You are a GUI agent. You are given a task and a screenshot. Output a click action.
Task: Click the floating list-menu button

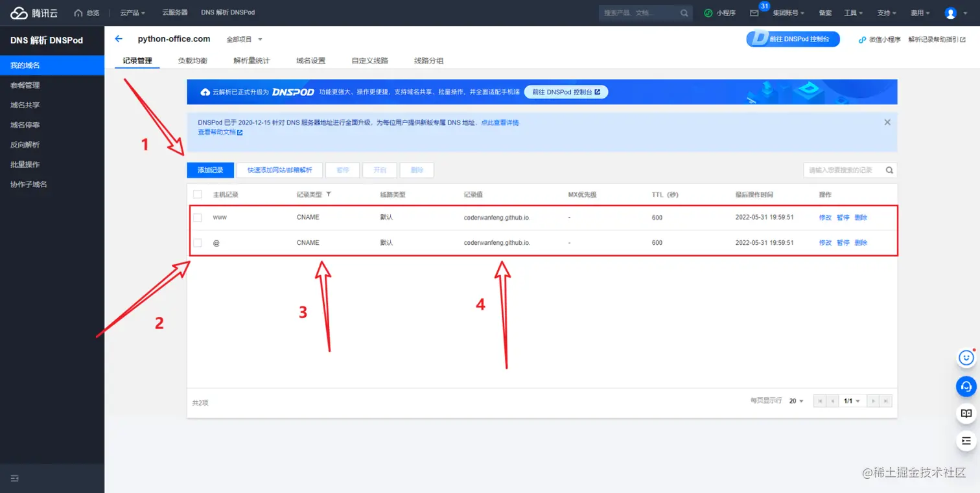[x=966, y=441]
